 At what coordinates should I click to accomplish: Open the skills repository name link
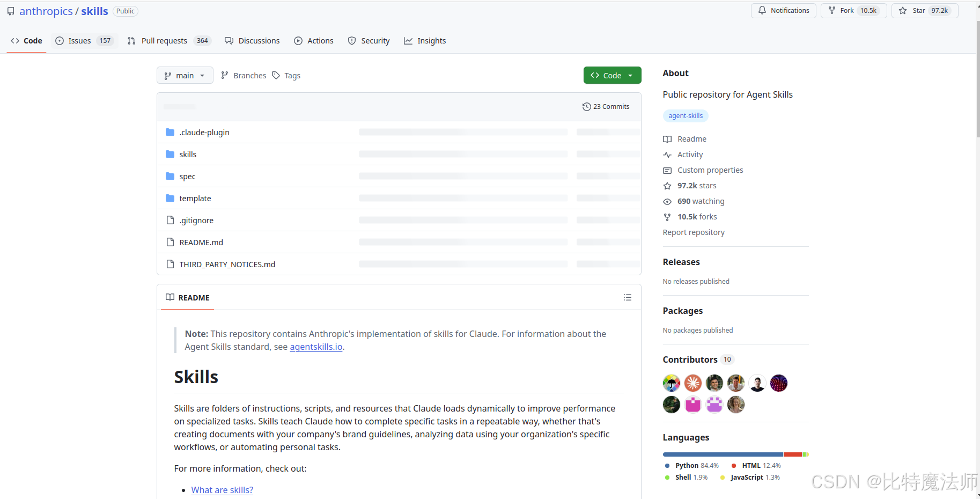tap(94, 11)
